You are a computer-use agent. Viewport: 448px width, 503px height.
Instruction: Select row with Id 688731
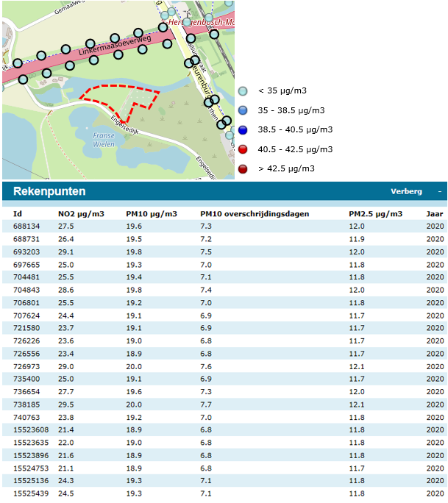(224, 239)
